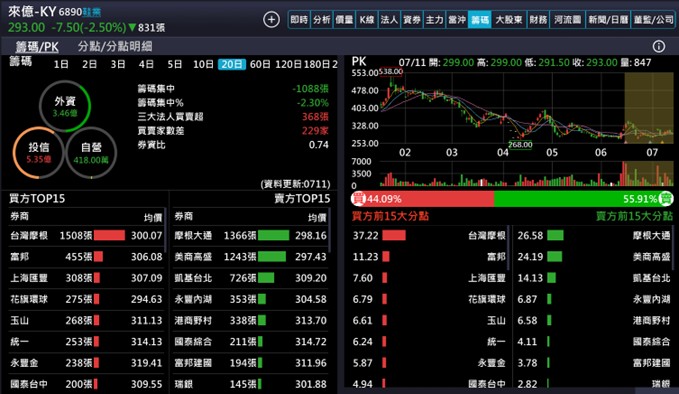Choose the 2日 period
The image size is (679, 394).
[90, 65]
